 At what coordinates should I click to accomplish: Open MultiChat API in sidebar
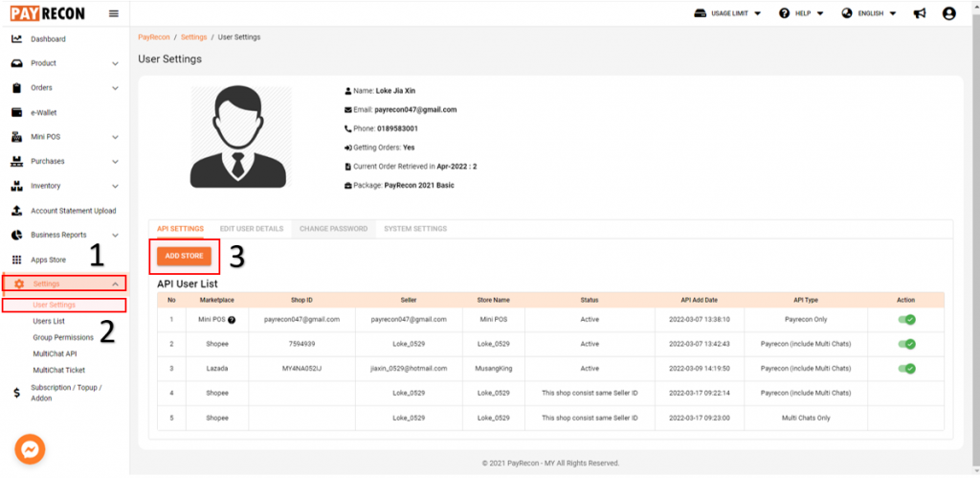[x=55, y=353]
